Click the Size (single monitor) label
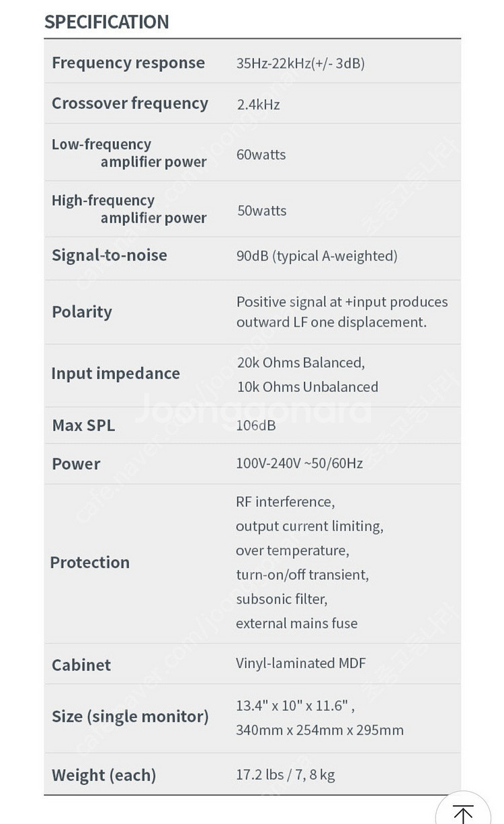Image resolution: width=504 pixels, height=824 pixels. 130,716
